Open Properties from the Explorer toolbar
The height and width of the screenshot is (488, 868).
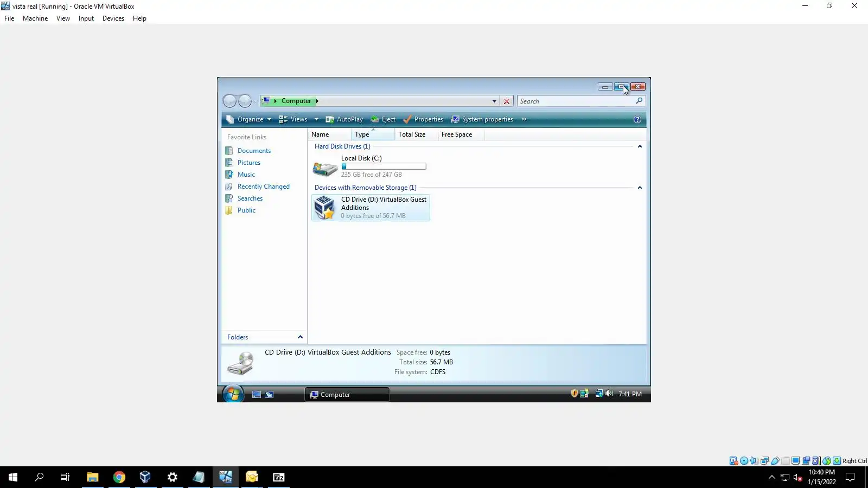tap(423, 119)
